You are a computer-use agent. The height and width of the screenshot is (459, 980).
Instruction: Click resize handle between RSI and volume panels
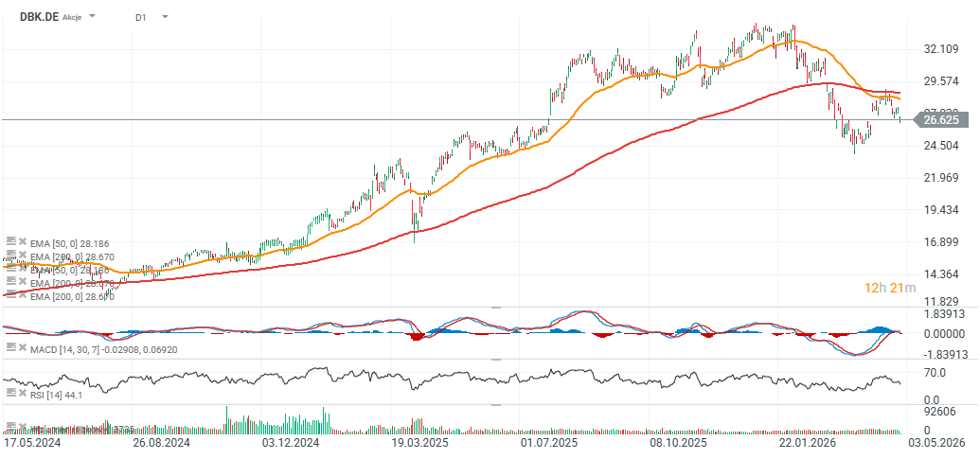(x=495, y=405)
